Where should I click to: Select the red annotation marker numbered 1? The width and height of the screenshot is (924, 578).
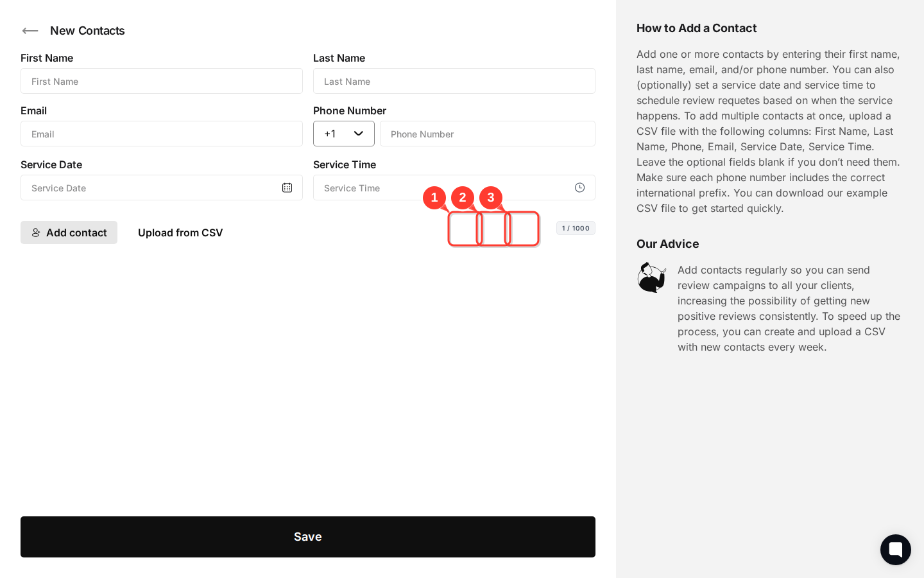(x=434, y=198)
